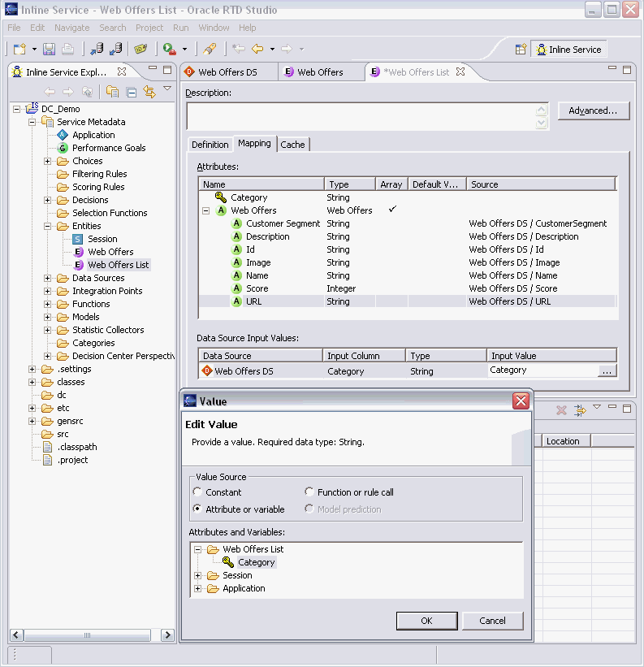Click the ellipsis button for Input Value
This screenshot has width=644, height=667.
[607, 371]
